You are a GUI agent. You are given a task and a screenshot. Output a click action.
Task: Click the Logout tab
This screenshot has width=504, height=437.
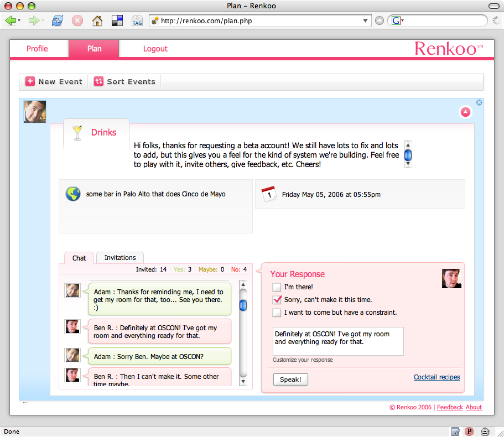tap(155, 49)
